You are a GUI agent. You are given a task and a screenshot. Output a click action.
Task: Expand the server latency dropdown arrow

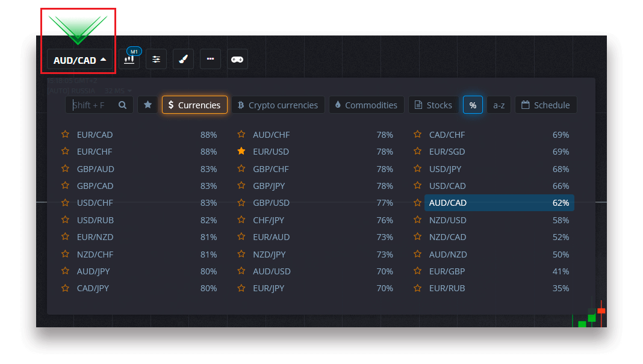tap(129, 91)
